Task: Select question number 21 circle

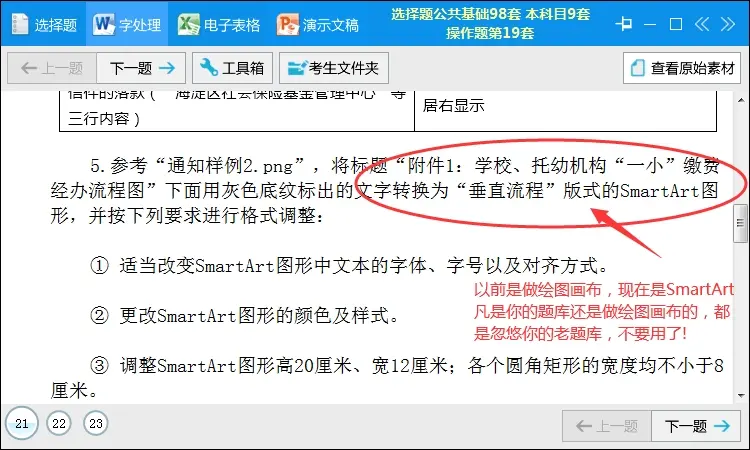Action: (22, 423)
